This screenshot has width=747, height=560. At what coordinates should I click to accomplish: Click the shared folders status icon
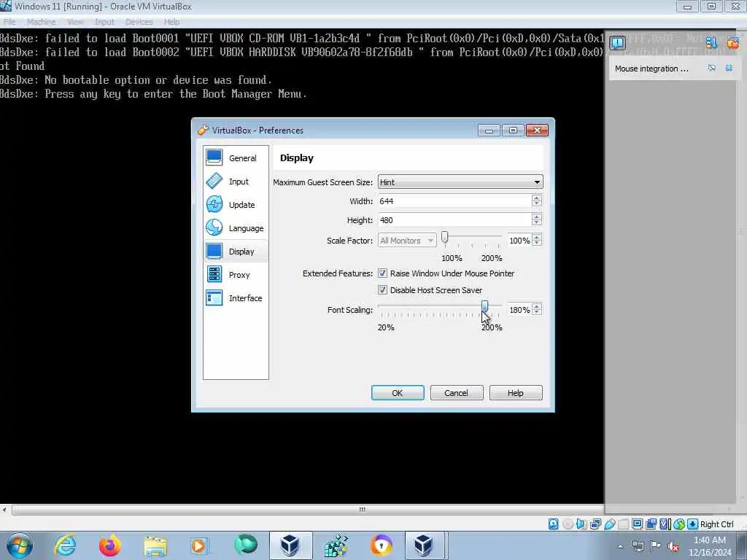click(623, 524)
